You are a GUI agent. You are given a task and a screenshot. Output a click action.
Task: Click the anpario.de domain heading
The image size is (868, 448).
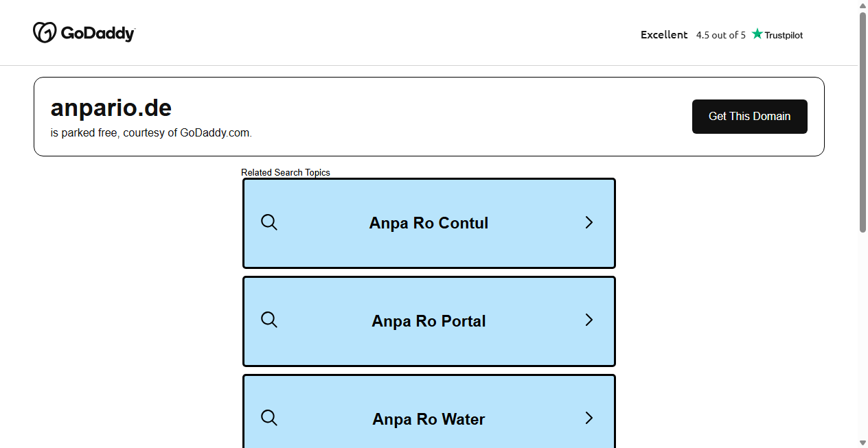(111, 108)
